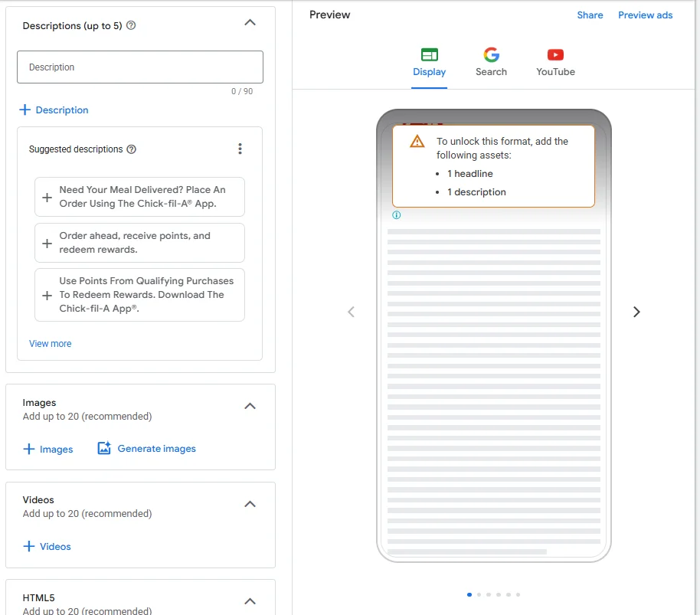Viewport: 700px width, 615px height.
Task: Switch to the Search preview tab
Action: click(491, 63)
